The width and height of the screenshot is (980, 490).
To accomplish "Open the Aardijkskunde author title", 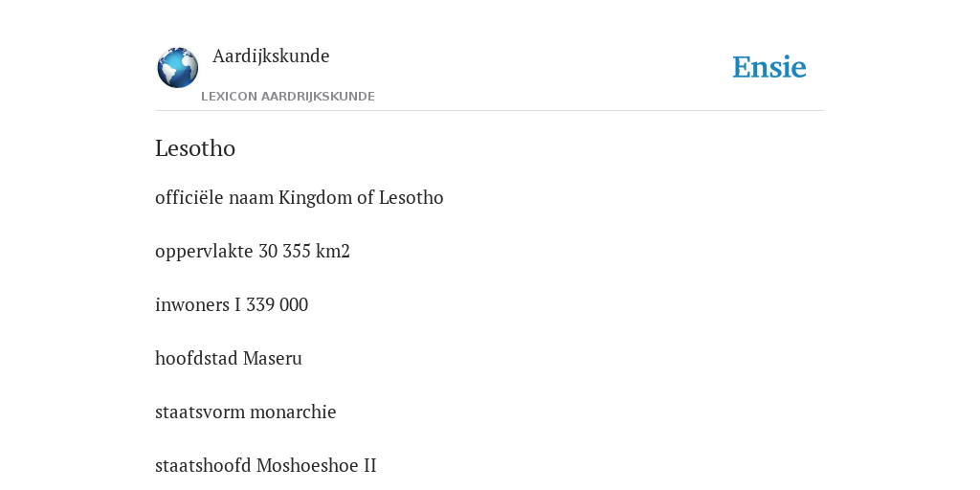I will coord(271,56).
